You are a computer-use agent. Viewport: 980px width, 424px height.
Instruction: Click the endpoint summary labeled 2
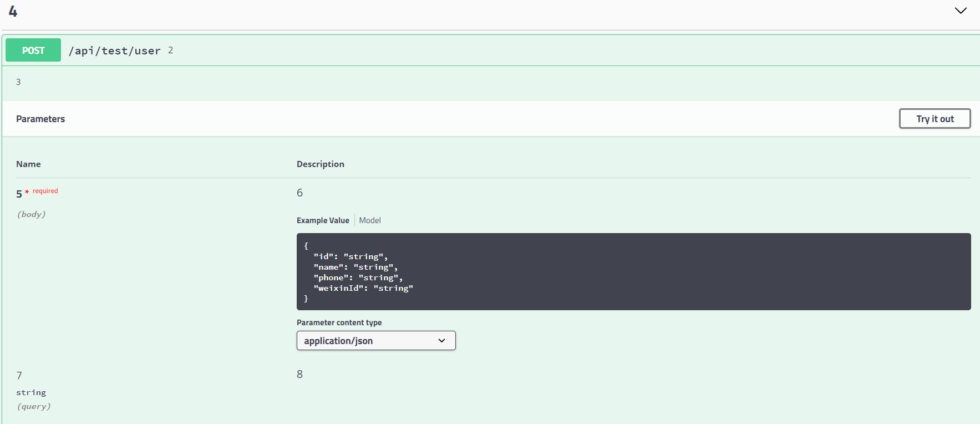click(x=170, y=50)
